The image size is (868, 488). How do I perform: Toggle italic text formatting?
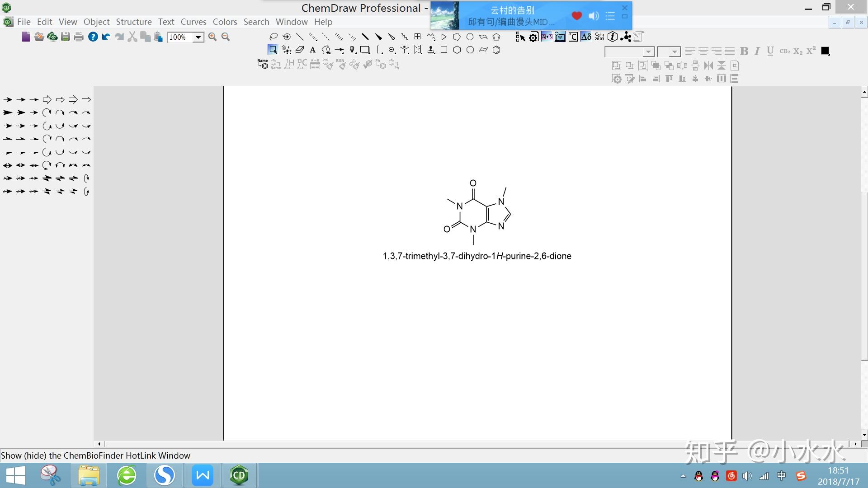[757, 51]
